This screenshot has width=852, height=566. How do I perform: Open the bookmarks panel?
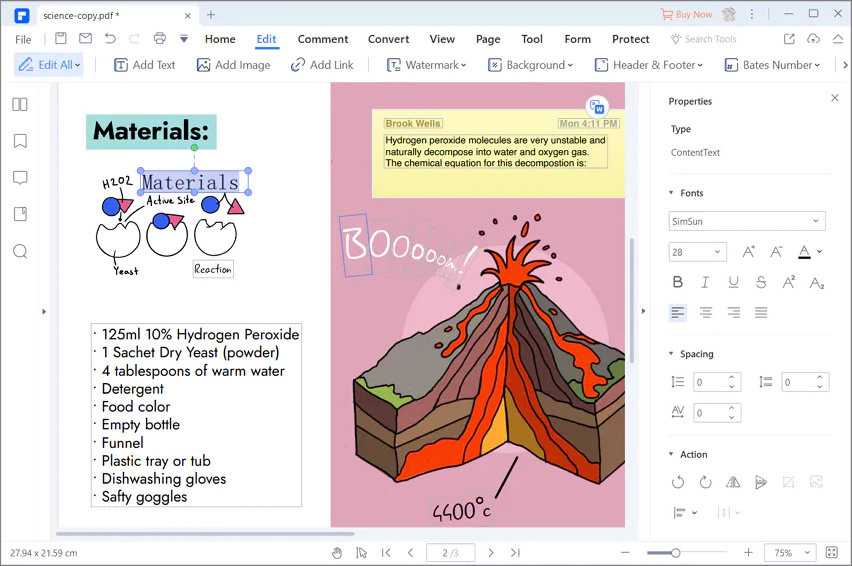(x=20, y=141)
